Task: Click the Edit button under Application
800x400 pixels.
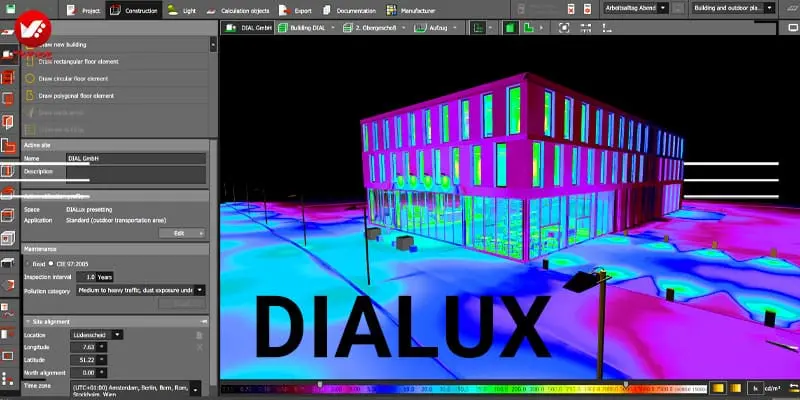Action: pyautogui.click(x=182, y=233)
